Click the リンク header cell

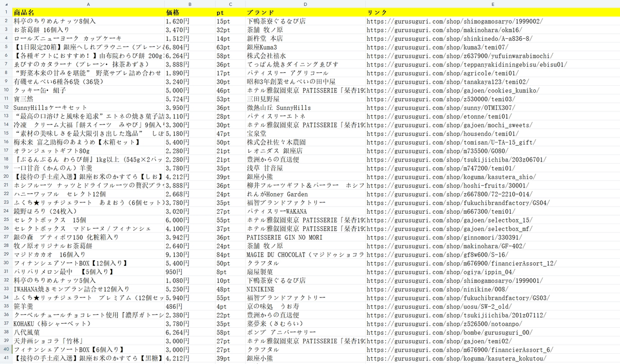(x=493, y=12)
